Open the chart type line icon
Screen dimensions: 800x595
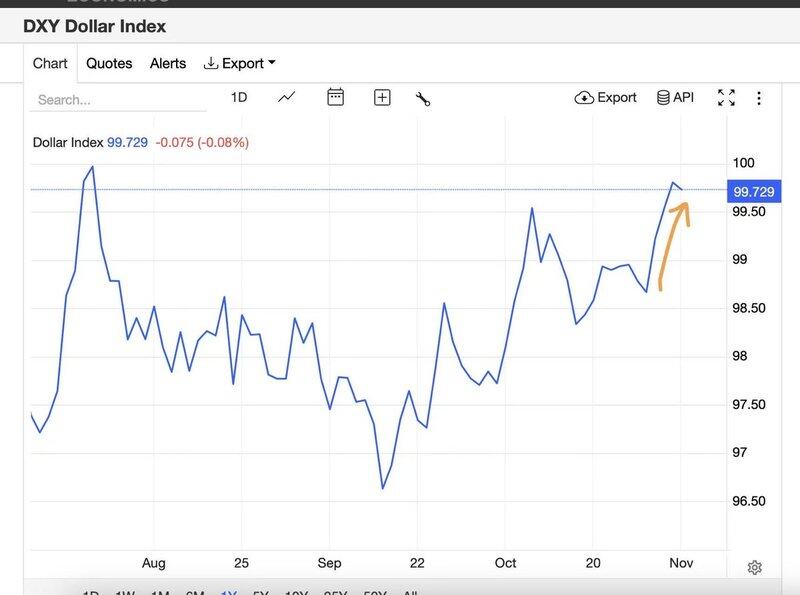click(287, 97)
